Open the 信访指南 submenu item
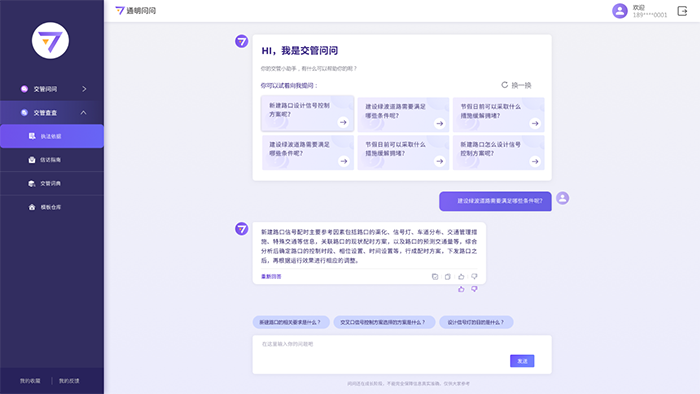The height and width of the screenshot is (394, 700). [x=52, y=160]
